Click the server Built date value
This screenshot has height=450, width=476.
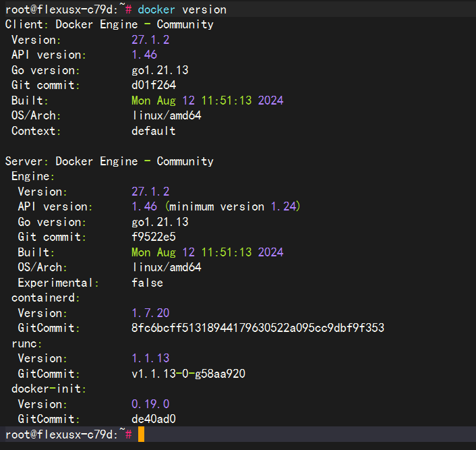(x=207, y=252)
